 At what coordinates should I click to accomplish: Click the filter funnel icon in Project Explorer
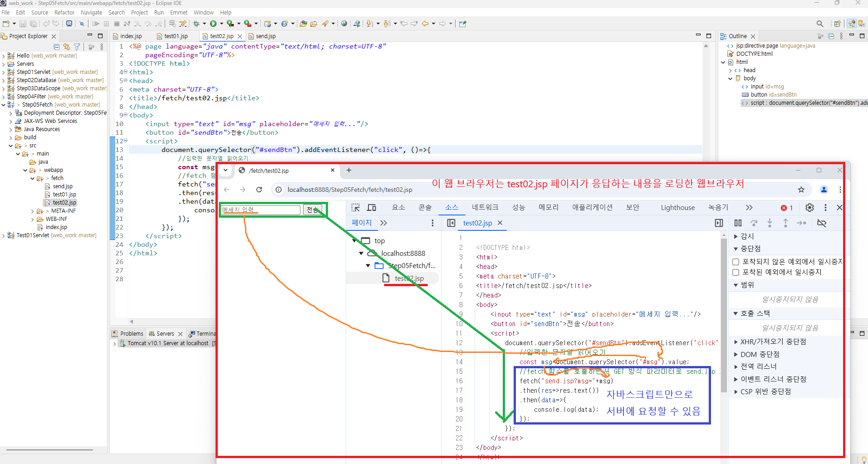click(x=77, y=47)
